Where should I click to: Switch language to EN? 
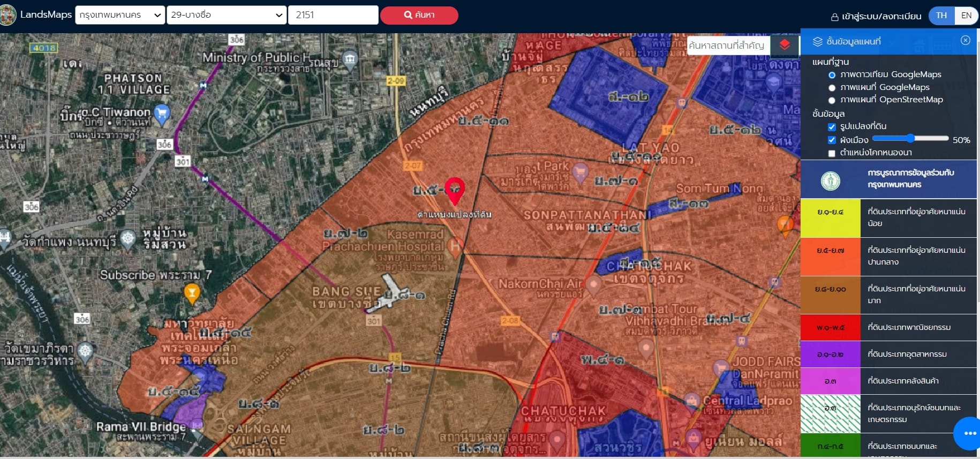pos(966,16)
